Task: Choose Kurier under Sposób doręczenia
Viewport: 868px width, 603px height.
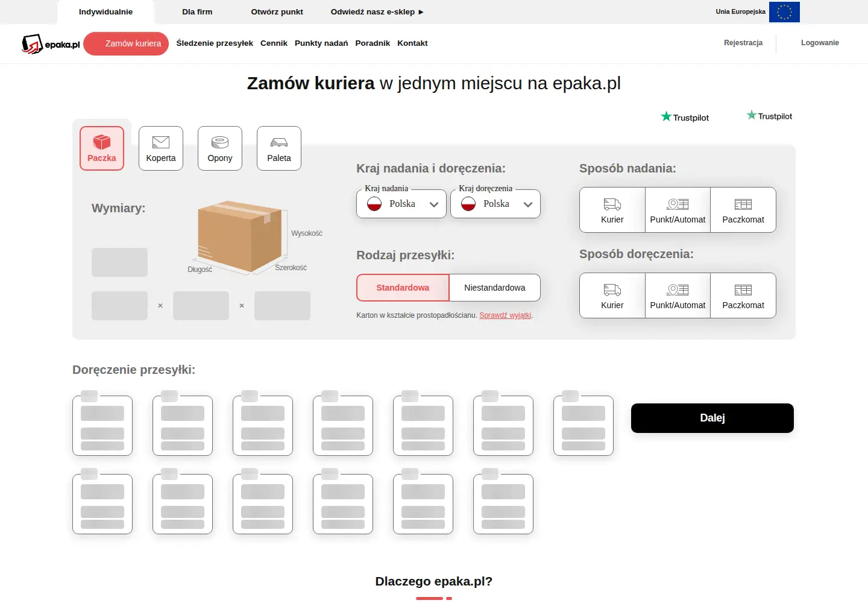Action: coord(612,295)
